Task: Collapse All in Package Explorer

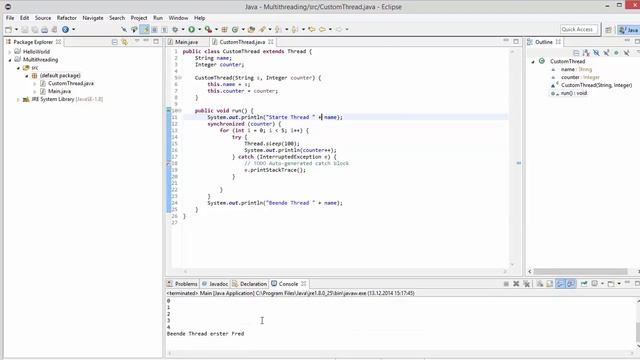Action: (115, 42)
